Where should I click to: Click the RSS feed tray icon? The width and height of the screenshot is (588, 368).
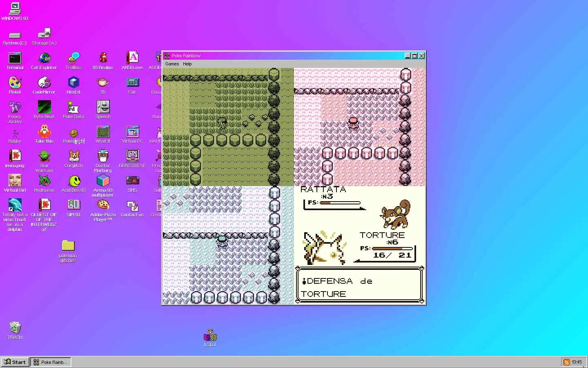pyautogui.click(x=566, y=362)
